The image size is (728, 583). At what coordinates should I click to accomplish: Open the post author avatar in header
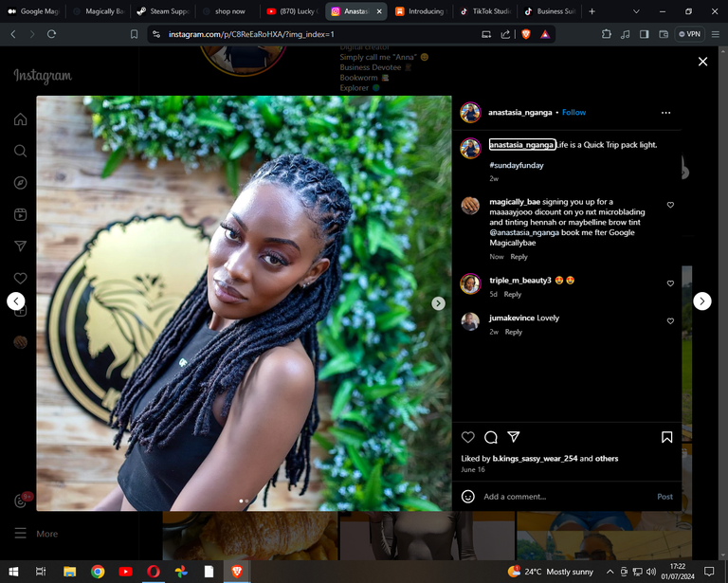pyautogui.click(x=470, y=112)
